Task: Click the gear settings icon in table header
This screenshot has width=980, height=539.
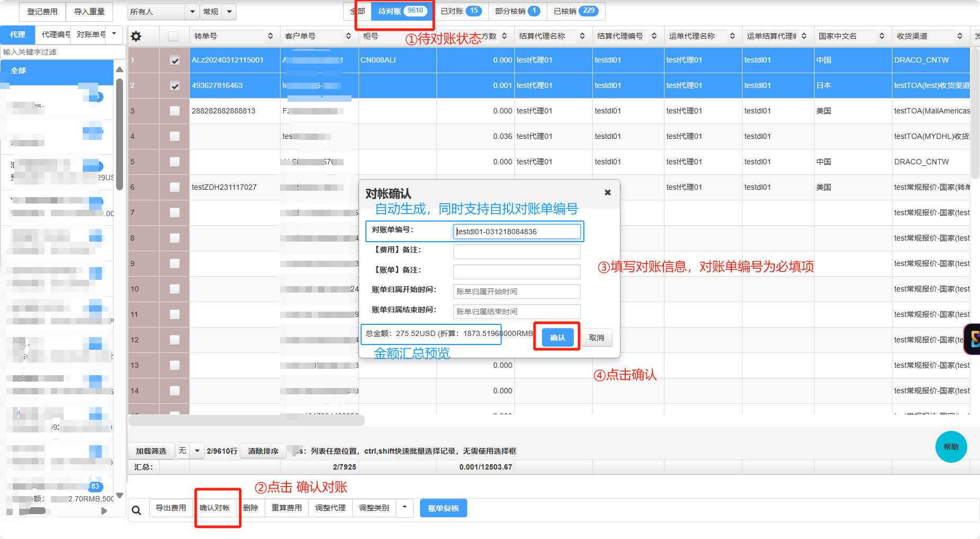Action: pyautogui.click(x=136, y=36)
